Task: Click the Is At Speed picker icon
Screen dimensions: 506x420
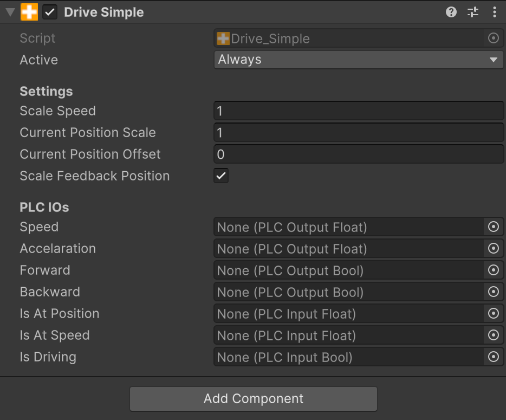Action: [493, 335]
